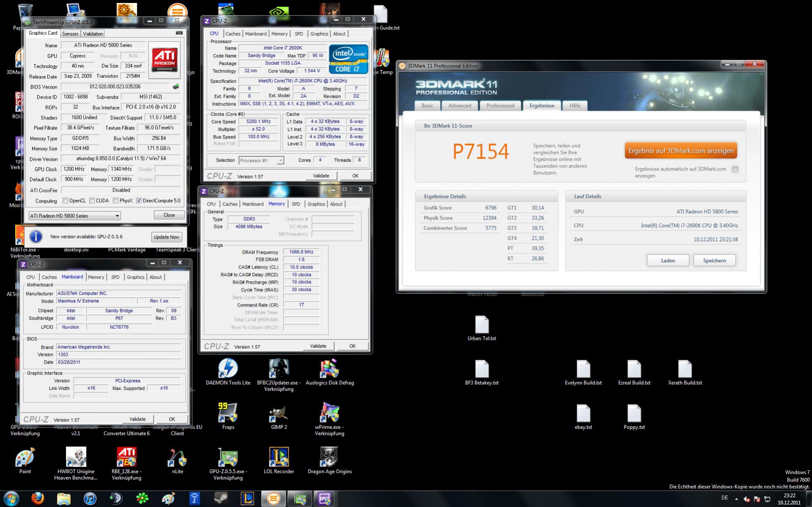
Task: Open the Professional tab in 3DMark 11
Action: coord(500,106)
